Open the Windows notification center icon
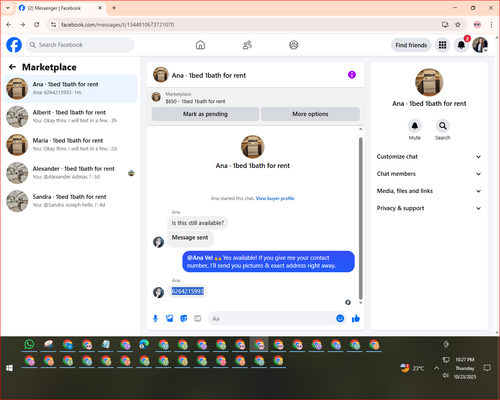 (487, 368)
